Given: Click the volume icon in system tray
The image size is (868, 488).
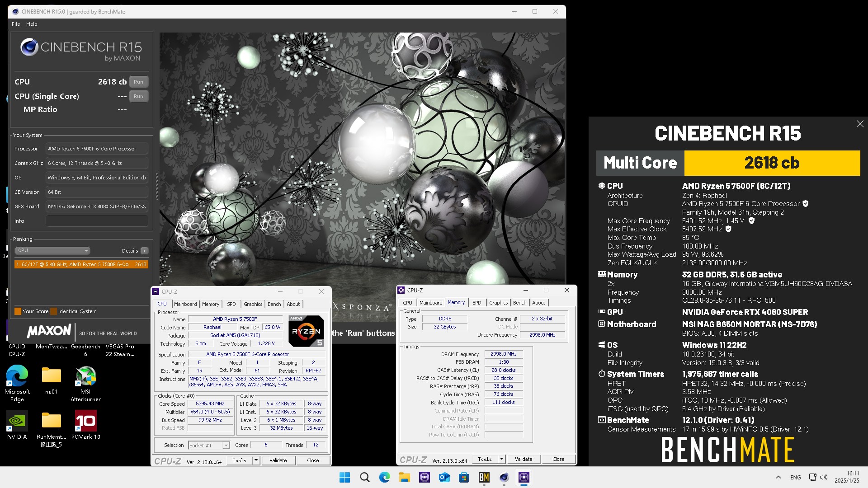Looking at the screenshot, I should pos(824,477).
